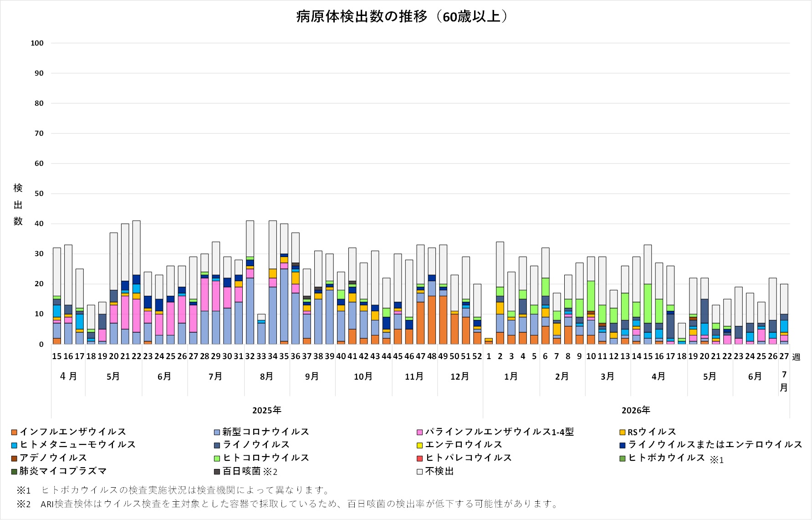The width and height of the screenshot is (812, 520).
Task: Select the 週 unit label at axis end
Action: (796, 357)
